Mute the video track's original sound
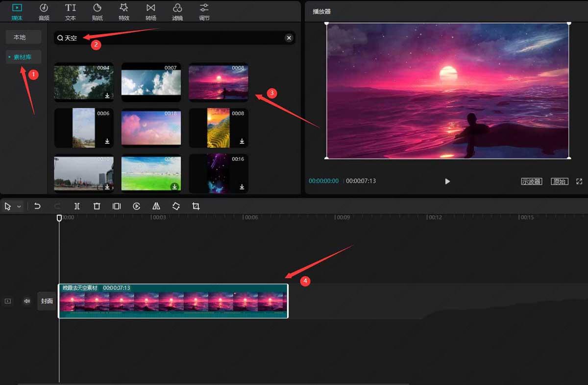 point(26,301)
